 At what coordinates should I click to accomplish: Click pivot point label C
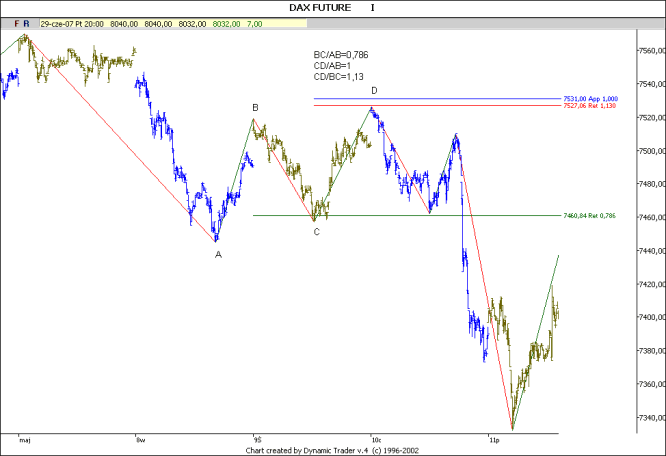(316, 232)
